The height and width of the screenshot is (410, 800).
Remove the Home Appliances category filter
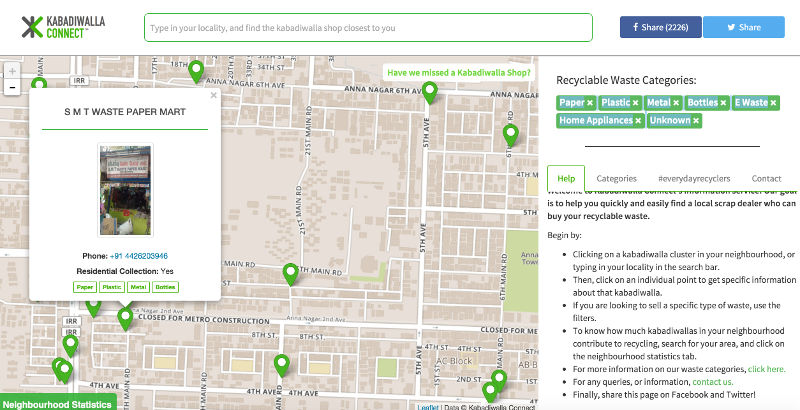point(638,121)
